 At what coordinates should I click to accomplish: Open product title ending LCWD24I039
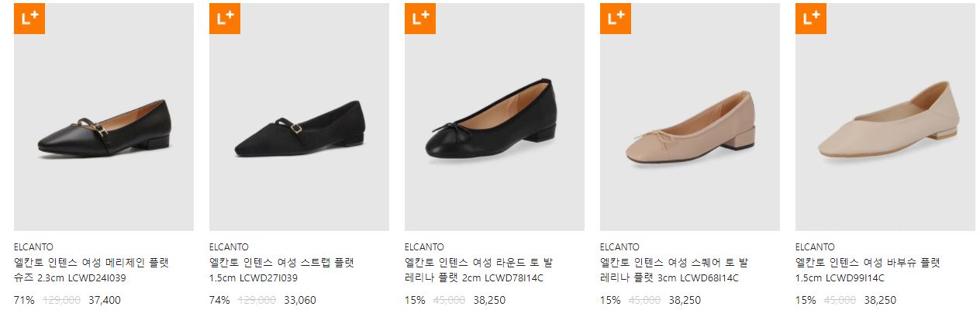[x=91, y=270]
